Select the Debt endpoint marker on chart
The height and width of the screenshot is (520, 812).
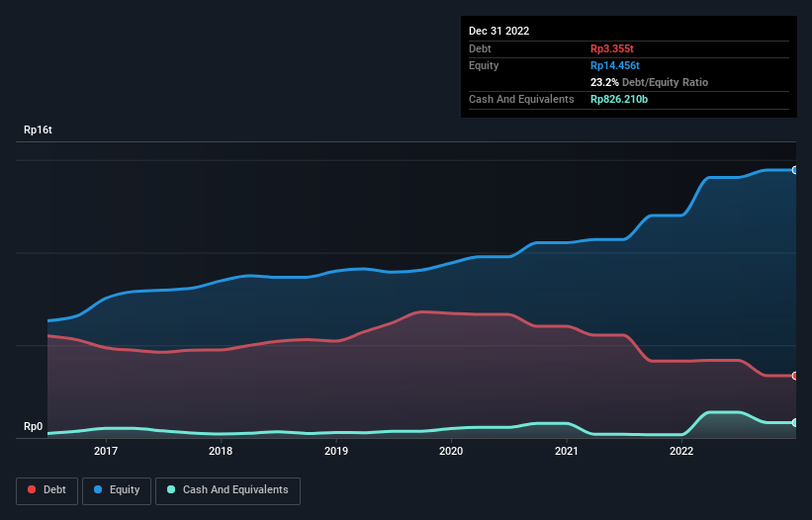[x=795, y=376]
